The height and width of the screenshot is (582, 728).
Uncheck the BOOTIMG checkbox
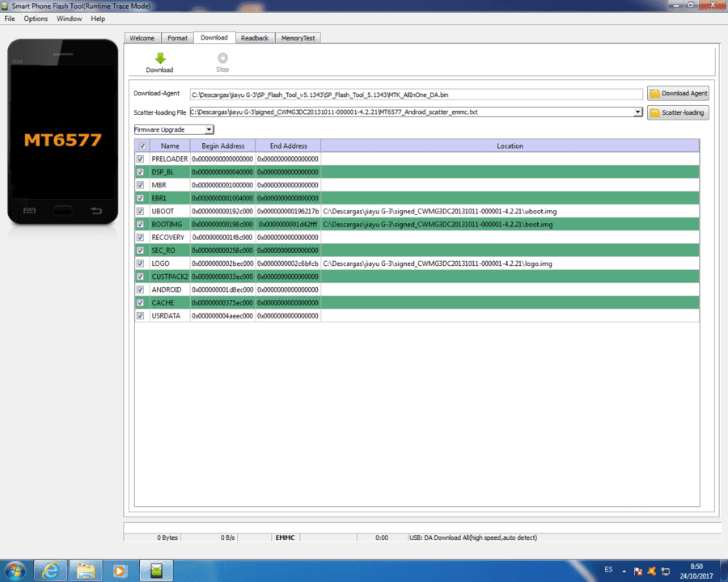[x=140, y=224]
